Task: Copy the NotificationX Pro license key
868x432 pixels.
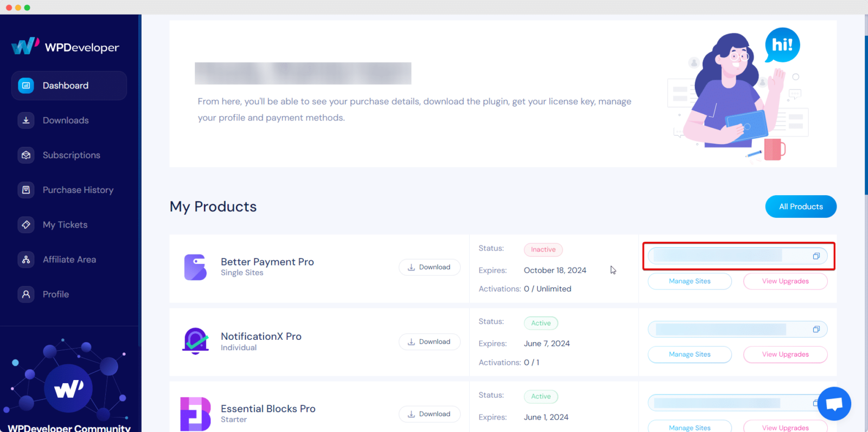Action: [816, 328]
